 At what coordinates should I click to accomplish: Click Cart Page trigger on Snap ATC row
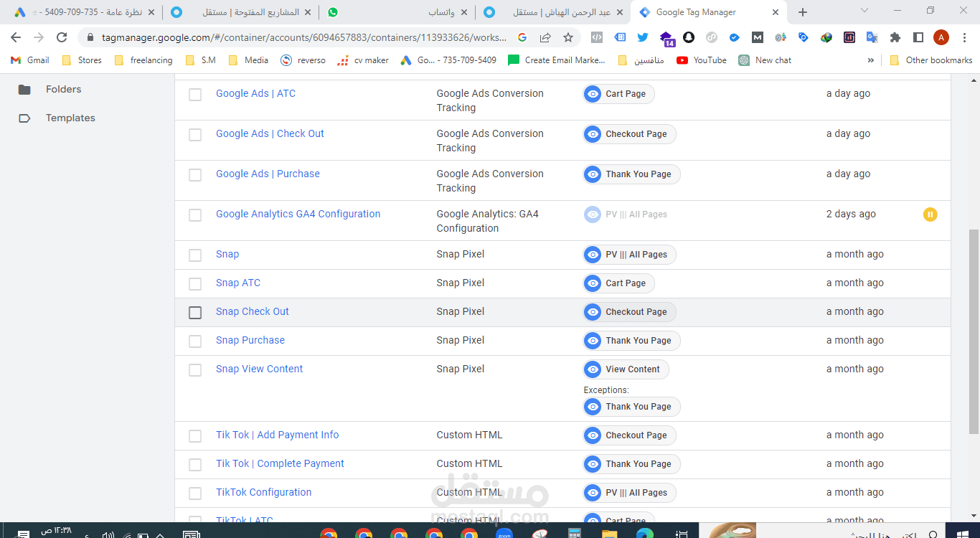618,283
